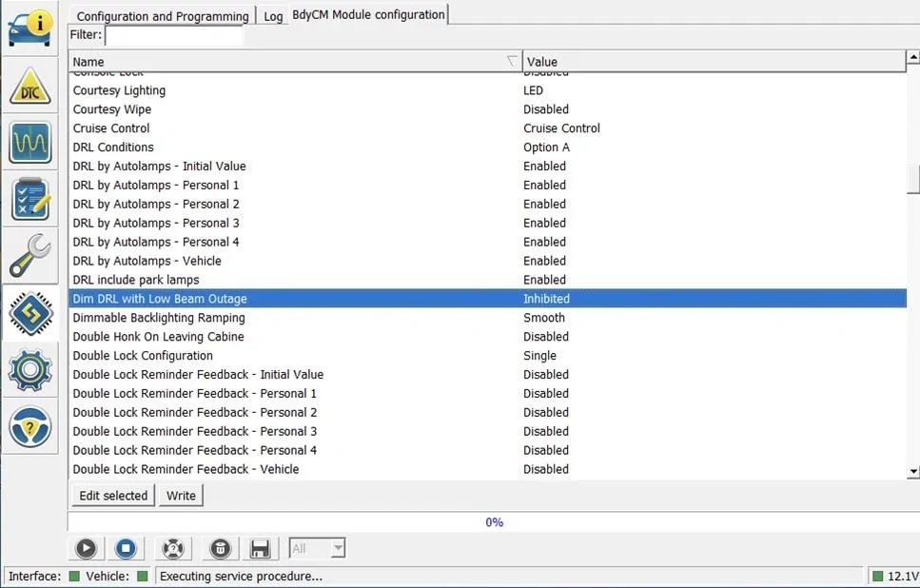Click the Write button
This screenshot has width=920, height=588.
[181, 496]
